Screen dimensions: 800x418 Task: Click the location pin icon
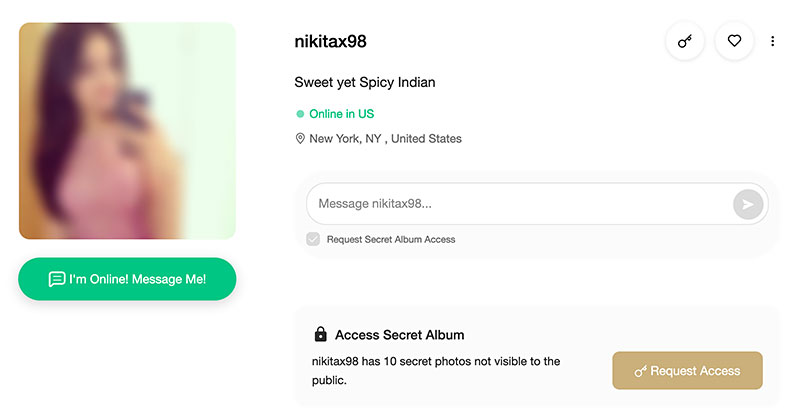[300, 138]
